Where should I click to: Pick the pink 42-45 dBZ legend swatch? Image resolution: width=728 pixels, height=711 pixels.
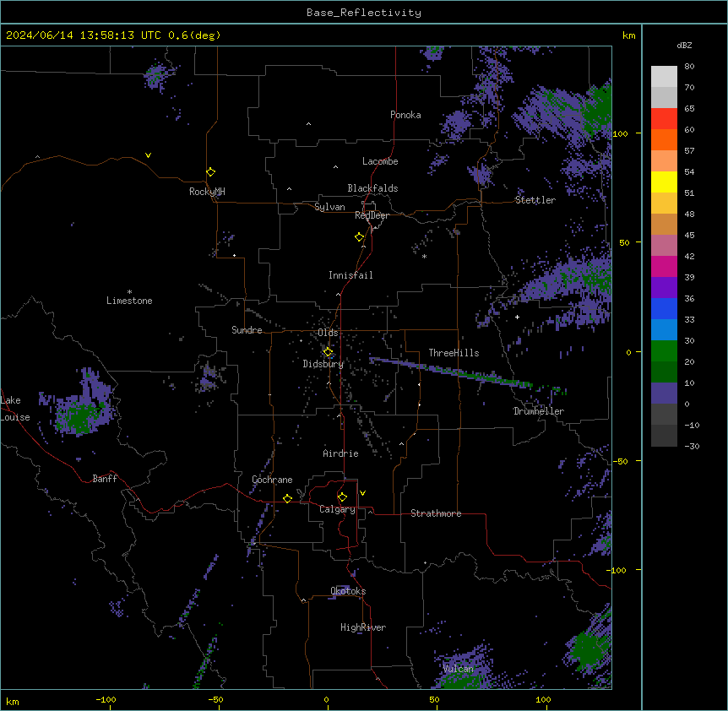coord(664,246)
